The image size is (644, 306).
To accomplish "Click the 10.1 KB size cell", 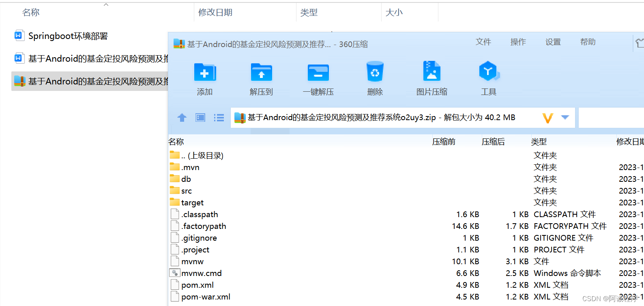I will pos(466,261).
